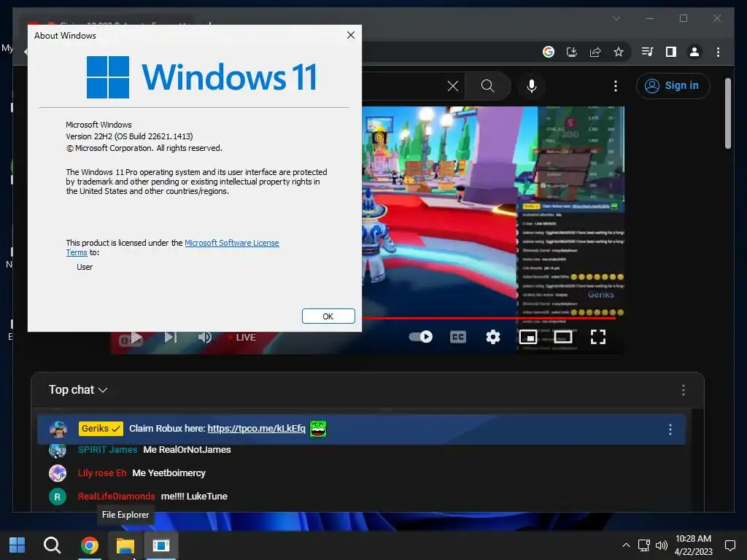Click the red video progress bar
The image size is (747, 560).
[488, 318]
